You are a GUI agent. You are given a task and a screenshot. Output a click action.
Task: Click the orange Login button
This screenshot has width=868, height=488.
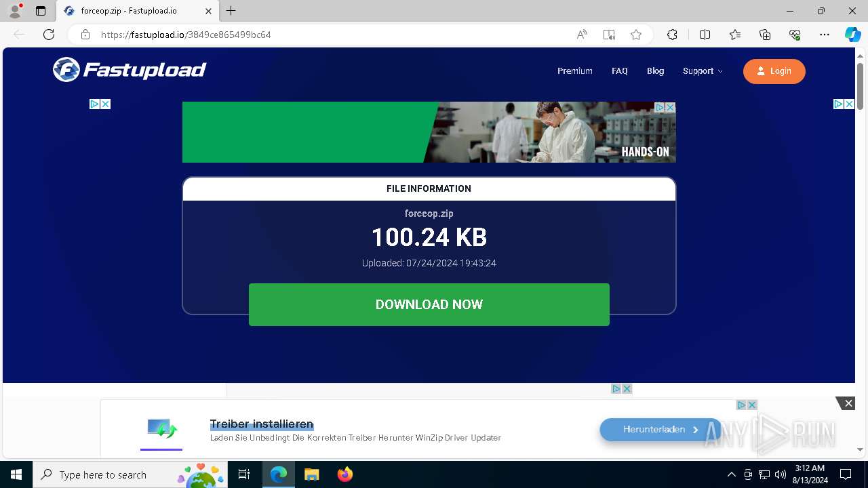(x=774, y=71)
